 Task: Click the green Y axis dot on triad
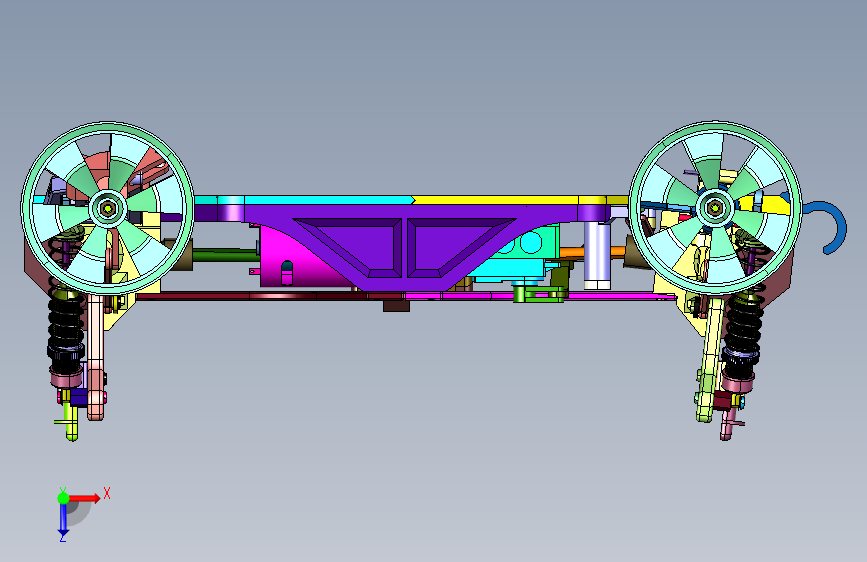(x=64, y=498)
